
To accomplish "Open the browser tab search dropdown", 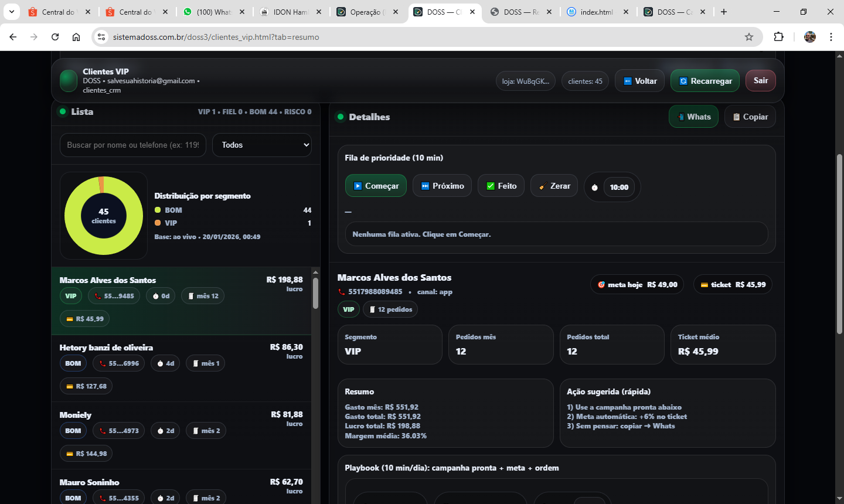I will click(x=11, y=12).
